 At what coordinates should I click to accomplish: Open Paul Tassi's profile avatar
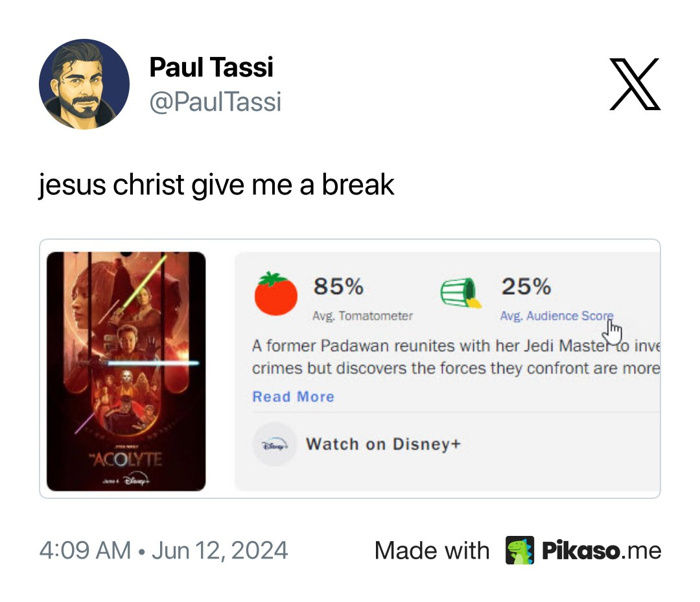pos(84,84)
